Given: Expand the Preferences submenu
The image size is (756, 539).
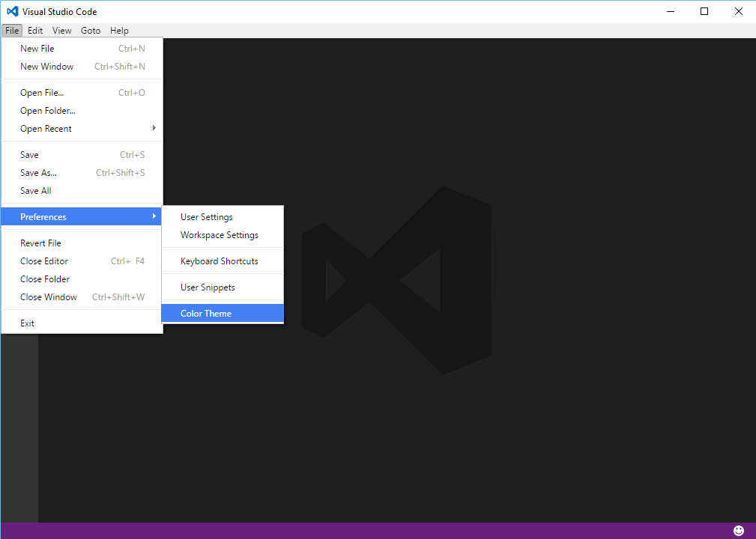Looking at the screenshot, I should click(x=82, y=217).
